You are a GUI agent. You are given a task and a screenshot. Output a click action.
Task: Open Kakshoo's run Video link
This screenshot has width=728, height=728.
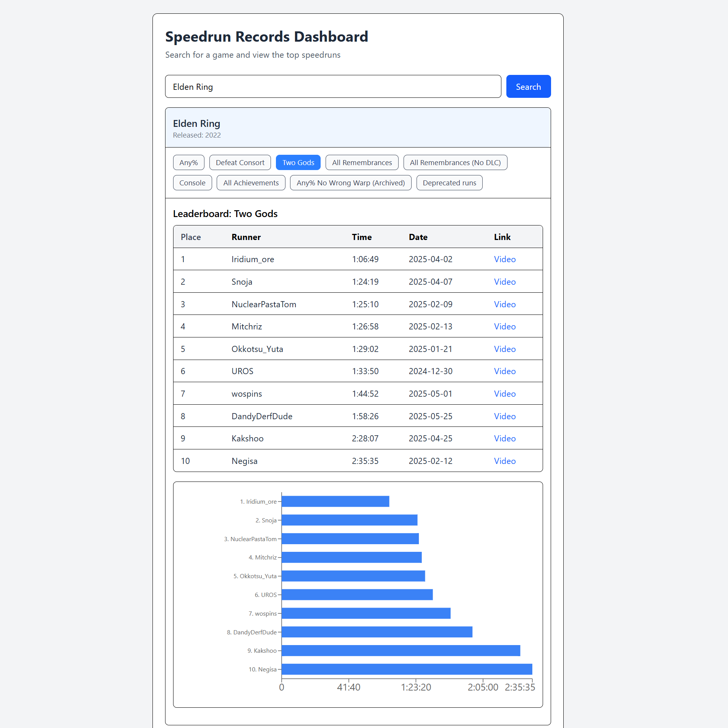(505, 438)
